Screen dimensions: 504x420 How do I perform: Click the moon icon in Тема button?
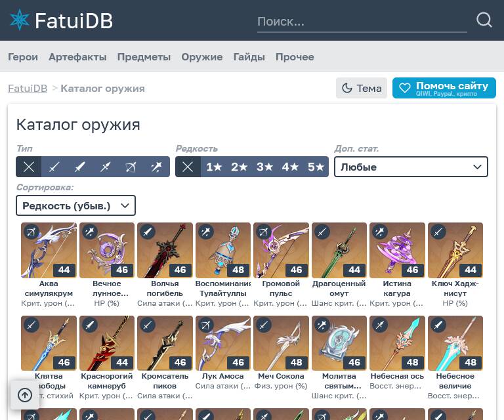346,88
